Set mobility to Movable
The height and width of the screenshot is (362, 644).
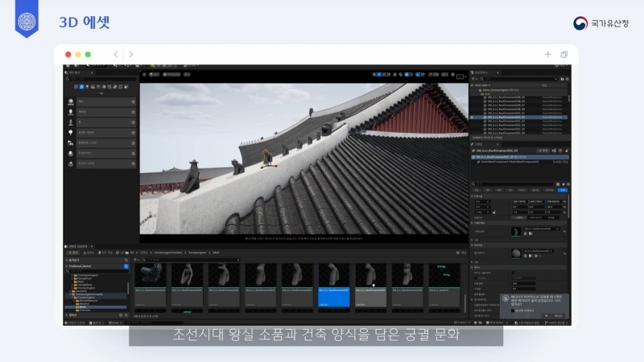pos(551,217)
